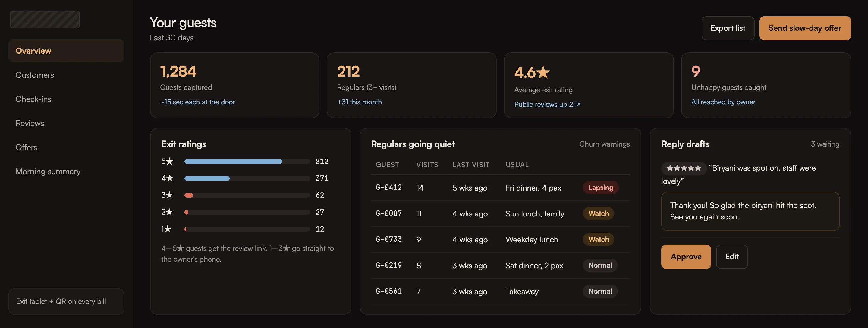
Task: Click the Export list button
Action: click(728, 28)
